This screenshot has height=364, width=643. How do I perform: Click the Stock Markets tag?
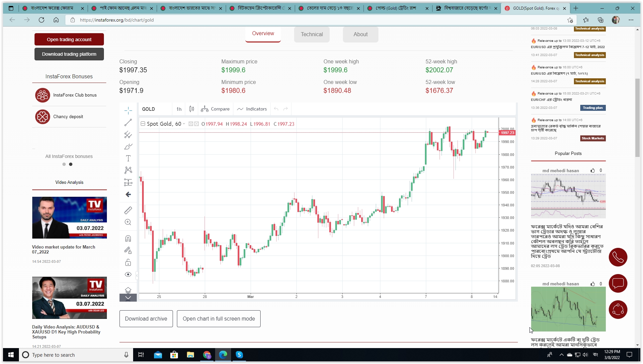pos(593,138)
